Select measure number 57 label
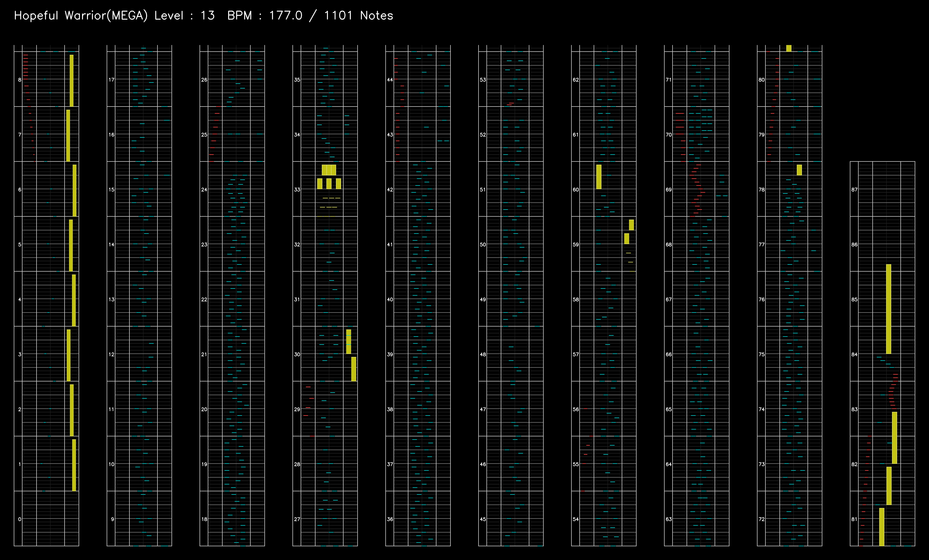This screenshot has width=929, height=560. (576, 354)
